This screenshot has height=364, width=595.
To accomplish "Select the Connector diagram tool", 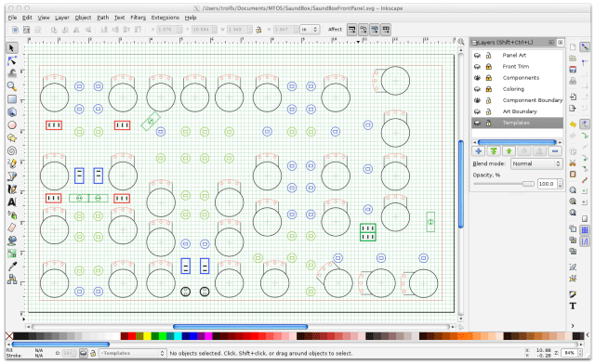I will (x=12, y=279).
